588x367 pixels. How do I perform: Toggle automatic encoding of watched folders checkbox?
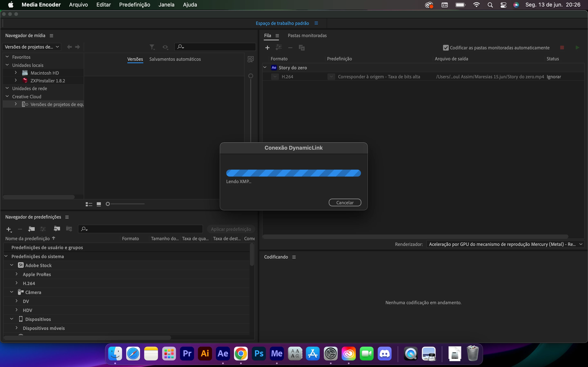click(x=446, y=48)
